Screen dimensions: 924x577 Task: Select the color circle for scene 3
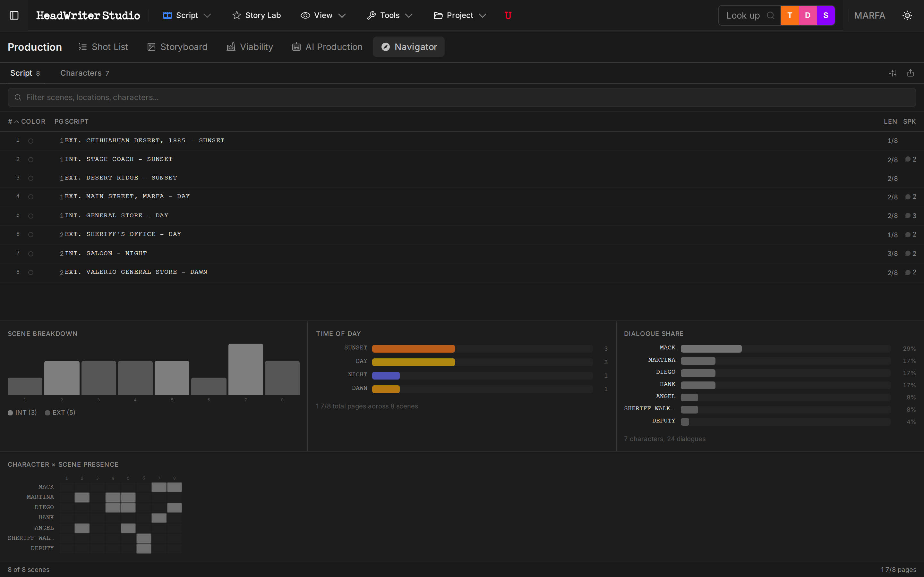point(31,178)
